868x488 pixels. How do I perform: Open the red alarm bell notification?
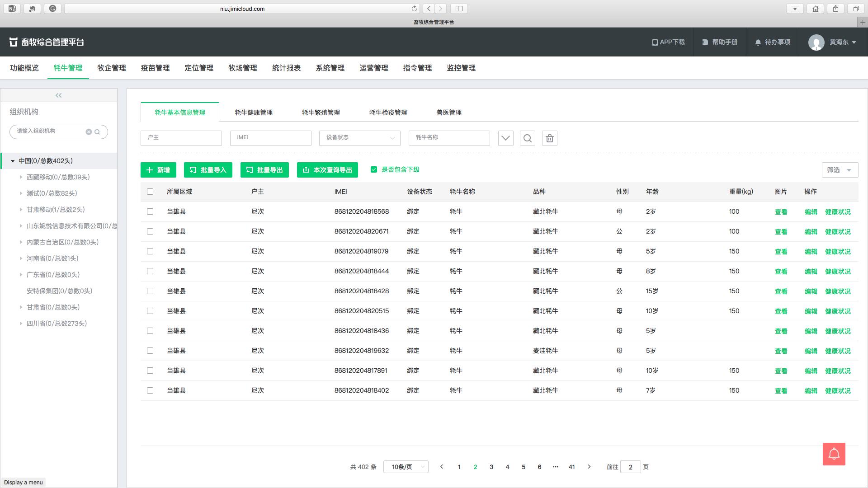click(x=834, y=454)
